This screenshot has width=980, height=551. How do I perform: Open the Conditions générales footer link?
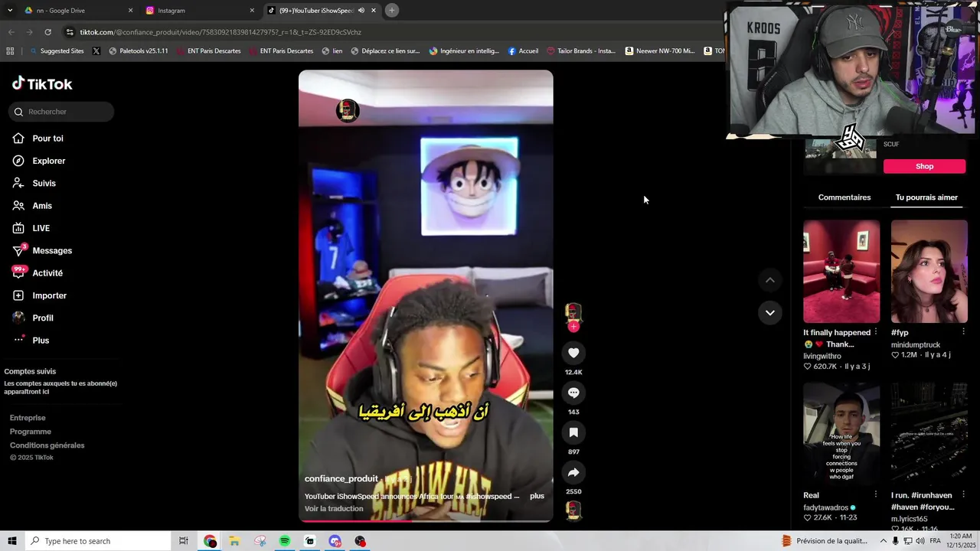(47, 445)
